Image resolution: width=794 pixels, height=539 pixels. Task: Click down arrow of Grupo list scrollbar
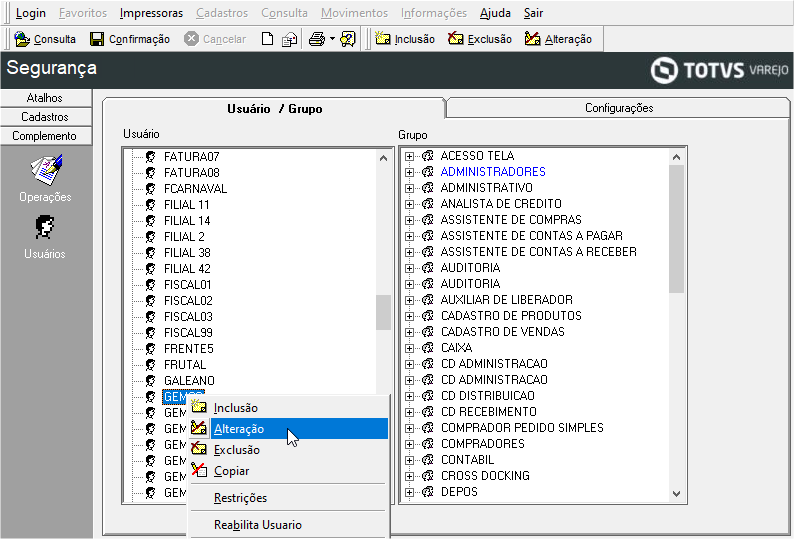(x=677, y=493)
